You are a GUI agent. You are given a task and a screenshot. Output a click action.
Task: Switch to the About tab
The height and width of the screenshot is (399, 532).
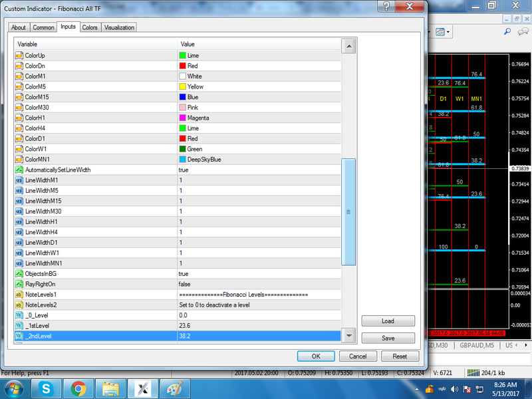pos(19,27)
